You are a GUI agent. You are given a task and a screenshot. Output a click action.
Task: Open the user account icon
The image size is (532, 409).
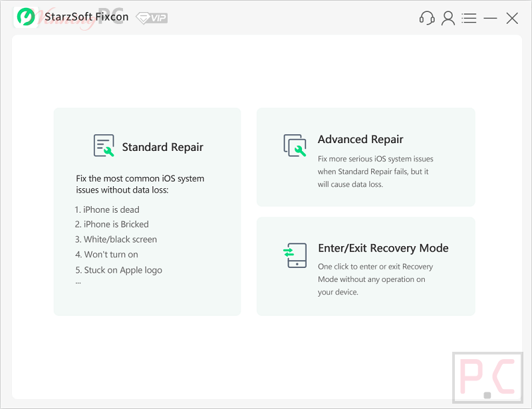coord(448,18)
